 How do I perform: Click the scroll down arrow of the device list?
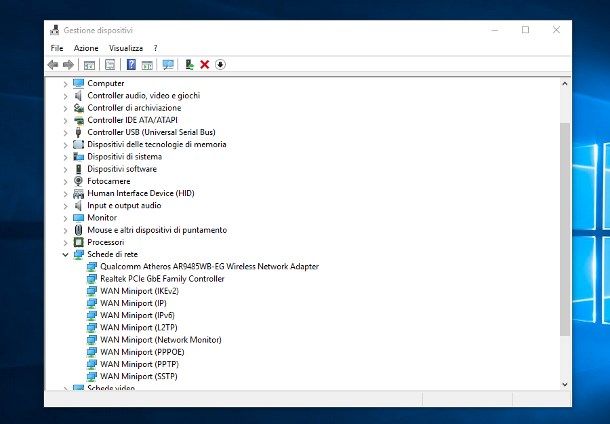tap(565, 384)
